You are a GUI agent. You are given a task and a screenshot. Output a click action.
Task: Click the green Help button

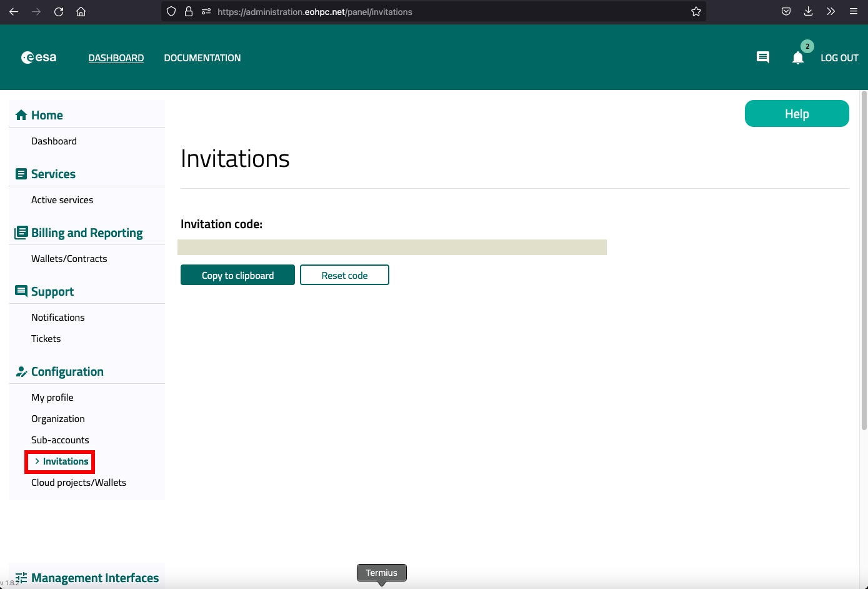[797, 114]
